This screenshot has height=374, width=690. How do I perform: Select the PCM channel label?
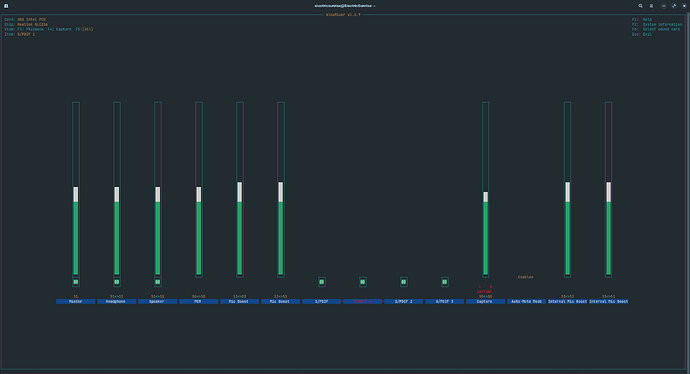198,301
